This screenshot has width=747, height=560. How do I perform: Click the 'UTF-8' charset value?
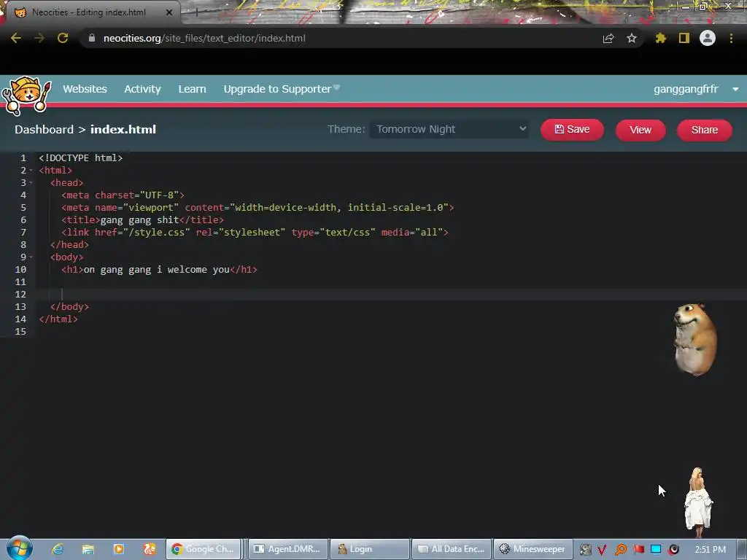tap(159, 195)
